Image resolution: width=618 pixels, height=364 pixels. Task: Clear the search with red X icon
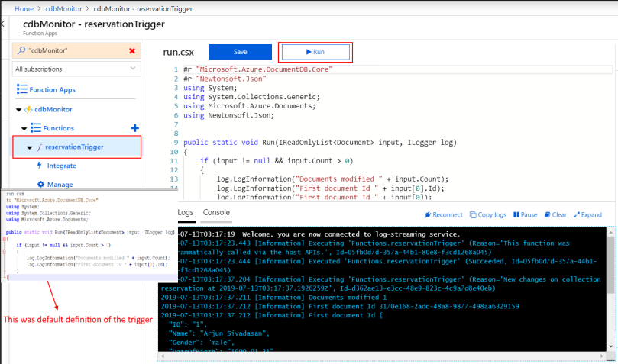tap(132, 51)
